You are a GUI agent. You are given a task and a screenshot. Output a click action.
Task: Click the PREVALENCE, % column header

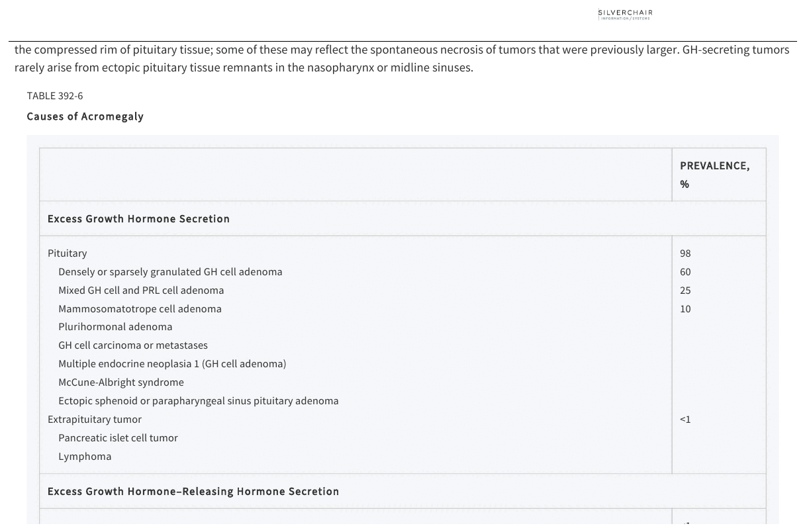tap(714, 175)
